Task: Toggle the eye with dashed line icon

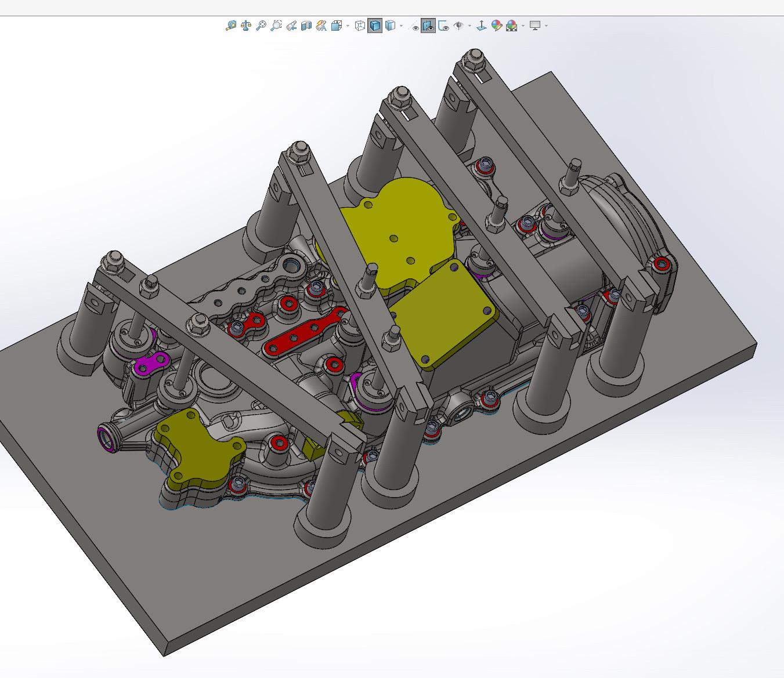Action: 414,26
